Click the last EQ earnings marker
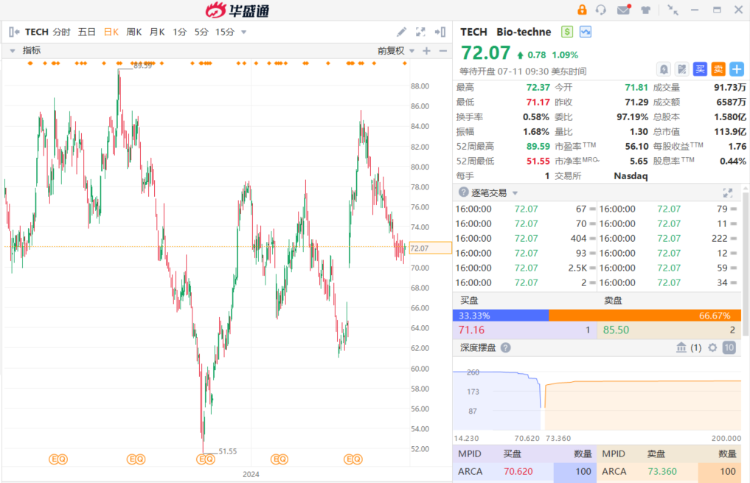The width and height of the screenshot is (750, 483). pyautogui.click(x=353, y=460)
